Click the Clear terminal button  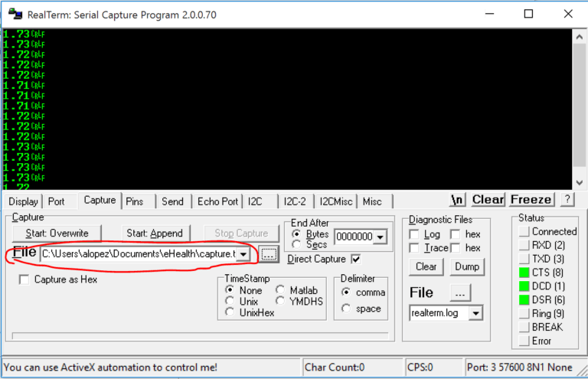tap(488, 199)
